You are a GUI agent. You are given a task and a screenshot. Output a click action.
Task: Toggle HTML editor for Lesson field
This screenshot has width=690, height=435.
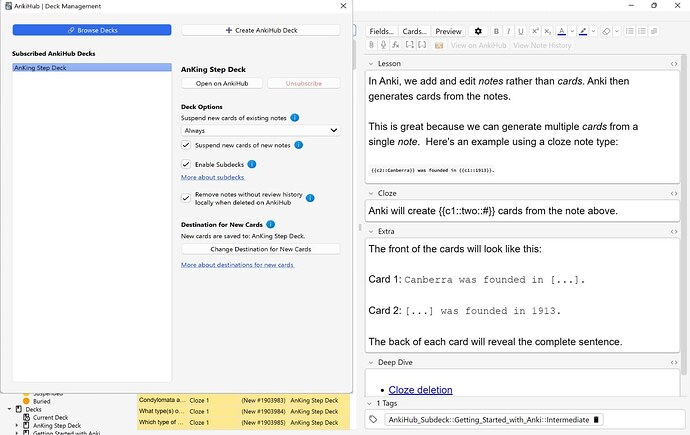point(674,64)
